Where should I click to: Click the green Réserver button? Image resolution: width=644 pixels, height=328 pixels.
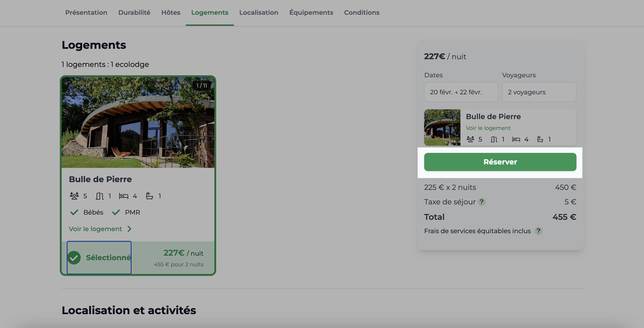[500, 162]
